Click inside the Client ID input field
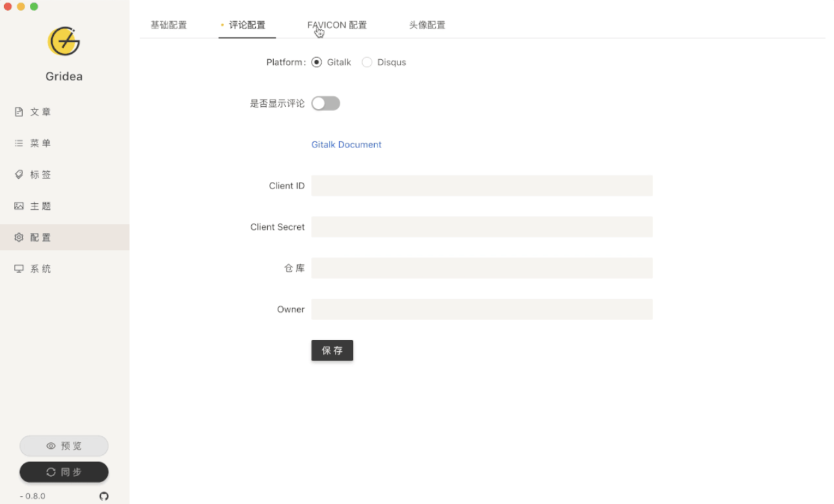Screen dimensions: 834x504 click(481, 185)
